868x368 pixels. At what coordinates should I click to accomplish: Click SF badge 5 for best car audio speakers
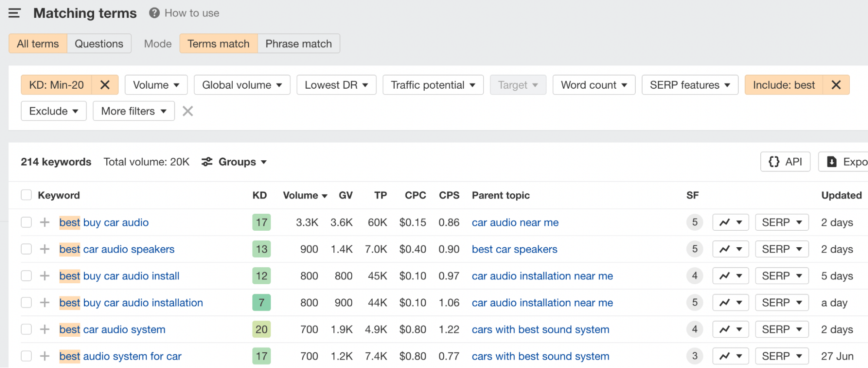[x=695, y=249]
